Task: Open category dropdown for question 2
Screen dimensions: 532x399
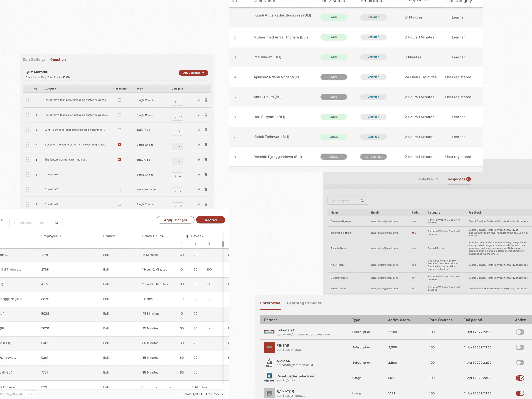Action: (x=177, y=117)
